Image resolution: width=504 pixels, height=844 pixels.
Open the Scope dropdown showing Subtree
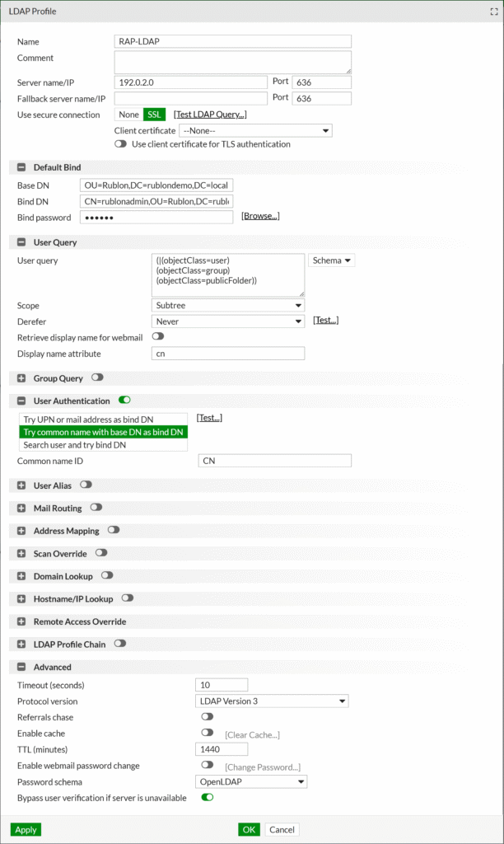click(227, 305)
